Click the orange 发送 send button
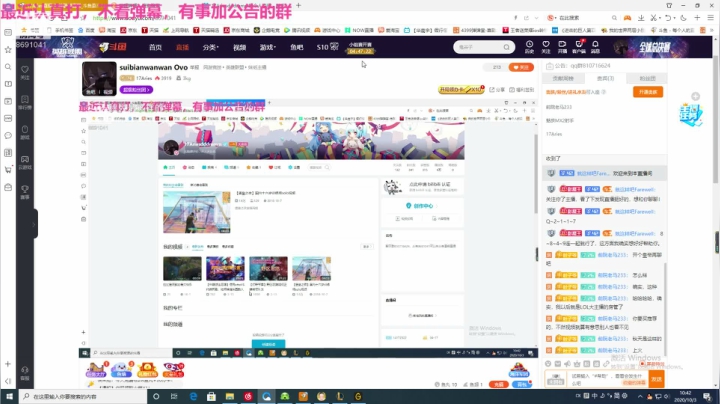This screenshot has width=720, height=404. point(656,379)
